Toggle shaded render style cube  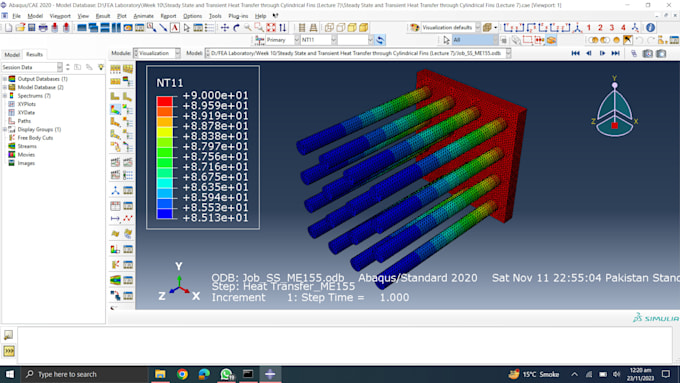[x=363, y=27]
